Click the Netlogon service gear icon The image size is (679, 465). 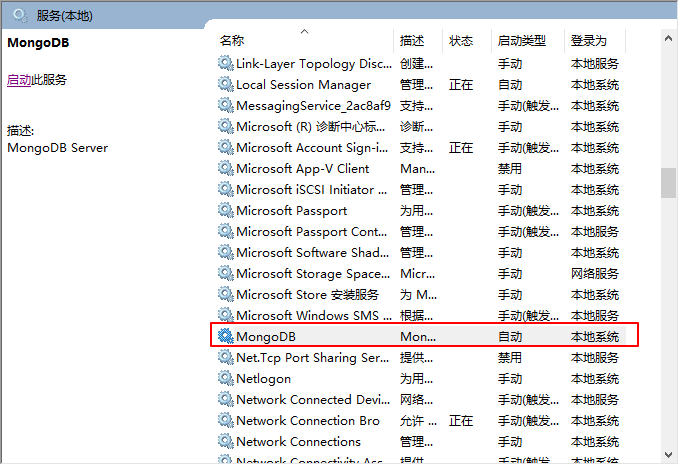(226, 378)
